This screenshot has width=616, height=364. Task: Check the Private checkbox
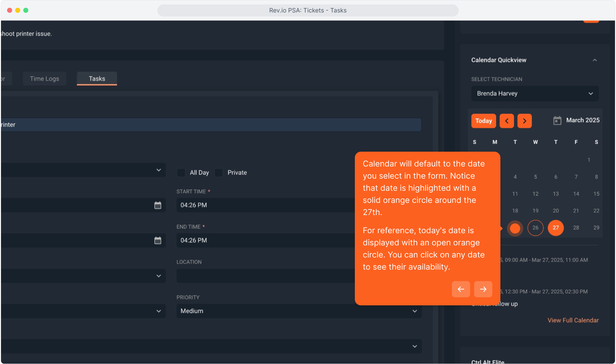click(x=219, y=173)
